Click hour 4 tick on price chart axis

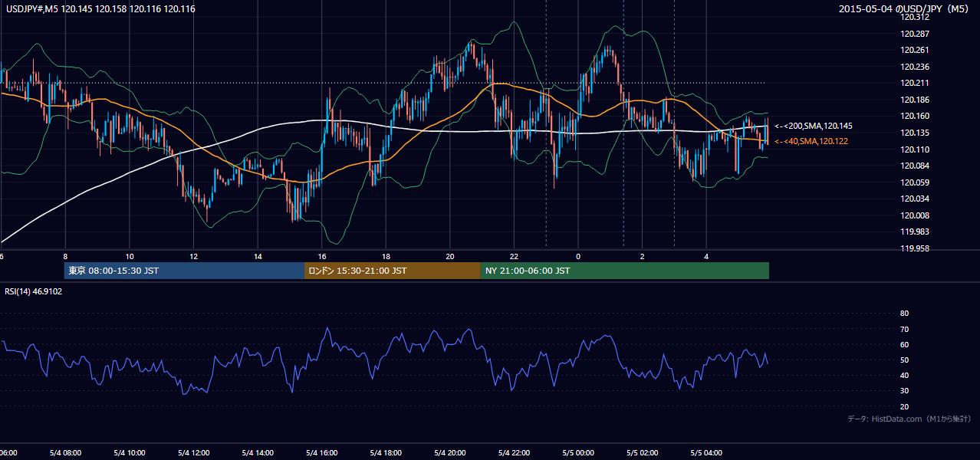coord(707,256)
